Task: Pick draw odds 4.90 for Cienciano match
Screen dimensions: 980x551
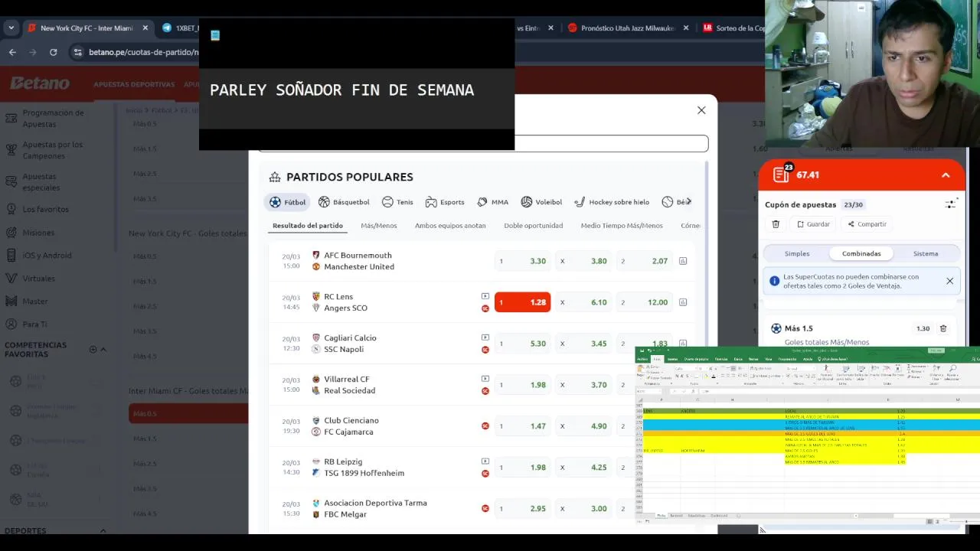Action: [x=583, y=426]
